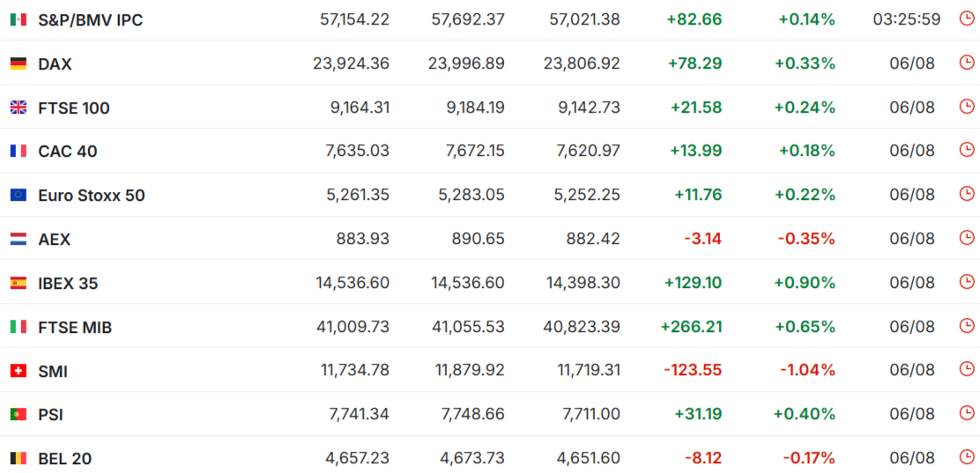Click the Swiss flag icon beside SMI
The width and height of the screenshot is (980, 473).
(19, 371)
